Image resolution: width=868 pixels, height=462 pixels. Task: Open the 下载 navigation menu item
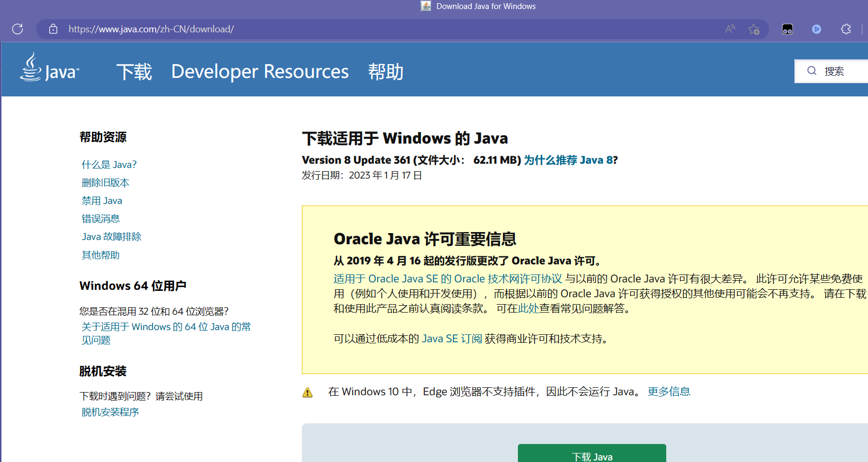[x=134, y=72]
